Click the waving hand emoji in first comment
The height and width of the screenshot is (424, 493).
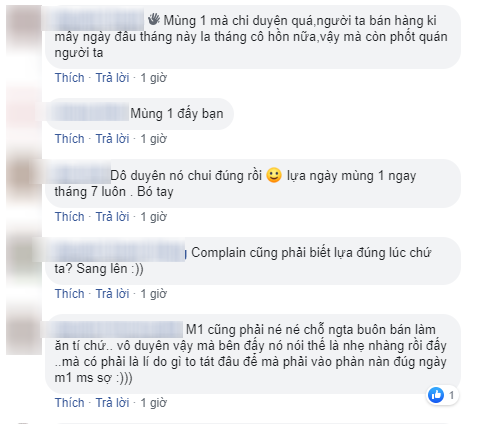pyautogui.click(x=154, y=20)
